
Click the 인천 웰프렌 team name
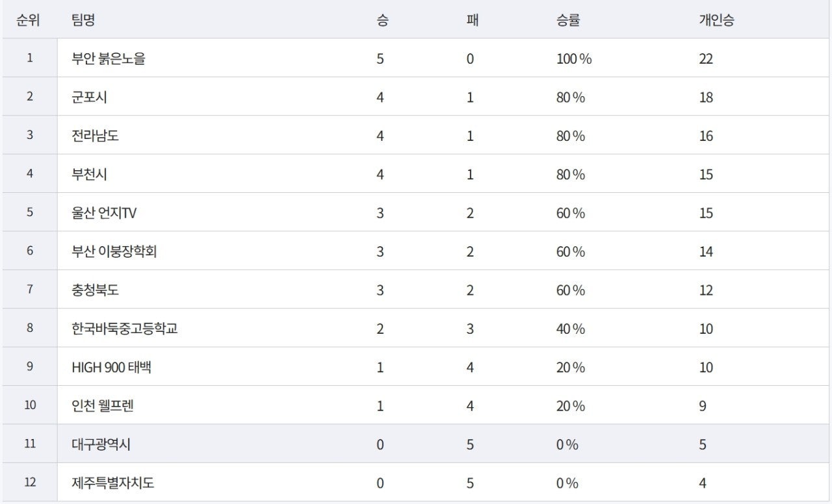pos(103,406)
